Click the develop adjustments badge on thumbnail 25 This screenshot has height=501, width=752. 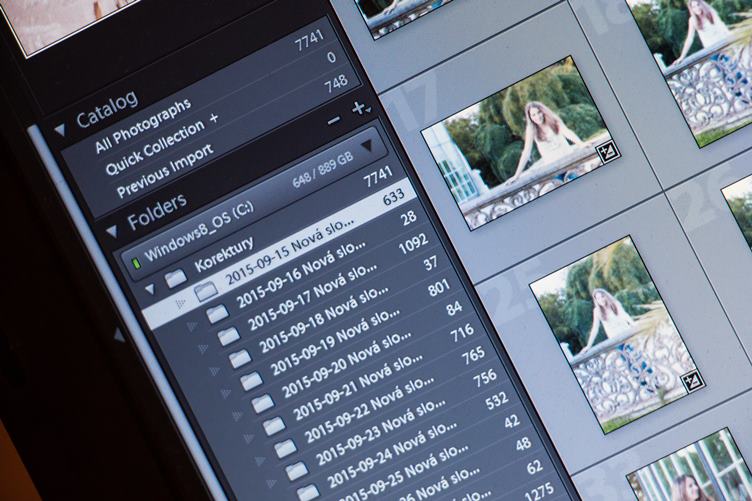(x=693, y=382)
